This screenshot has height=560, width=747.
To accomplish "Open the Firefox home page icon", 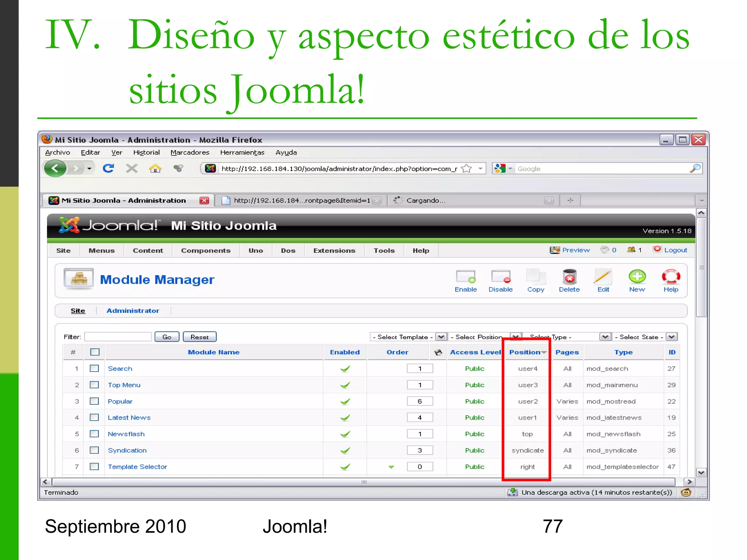I will pos(155,168).
